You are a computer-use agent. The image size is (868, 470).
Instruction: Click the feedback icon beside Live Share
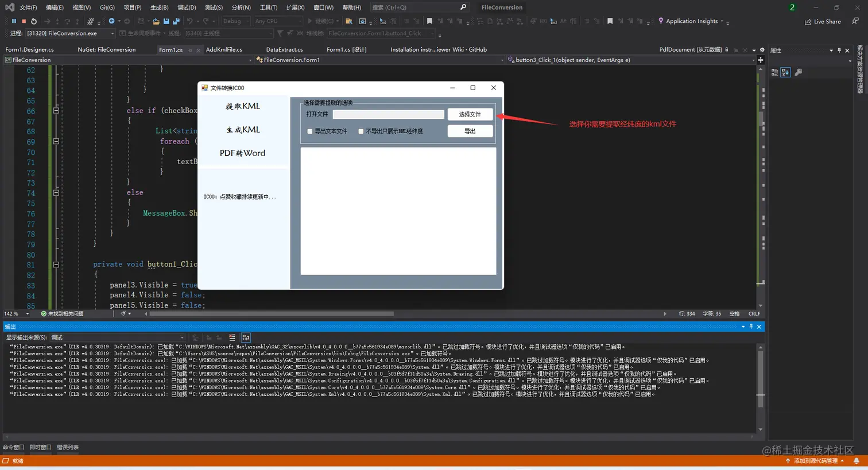(855, 21)
